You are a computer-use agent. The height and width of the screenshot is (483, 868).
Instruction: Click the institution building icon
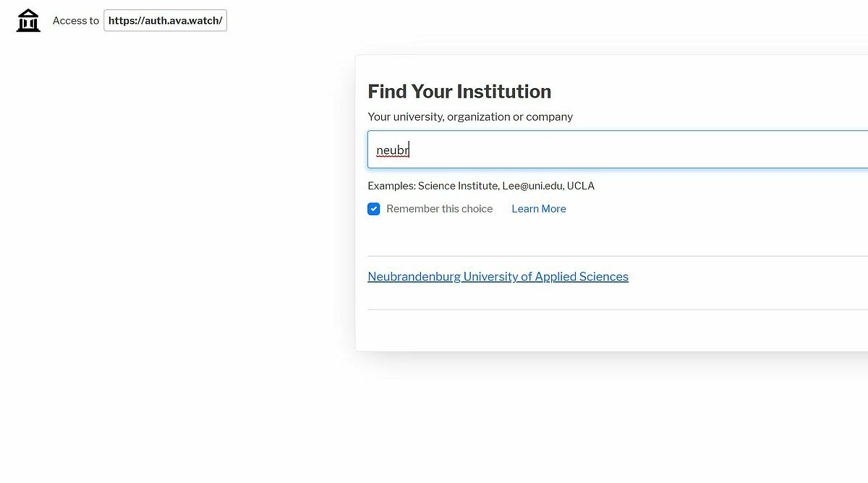28,21
